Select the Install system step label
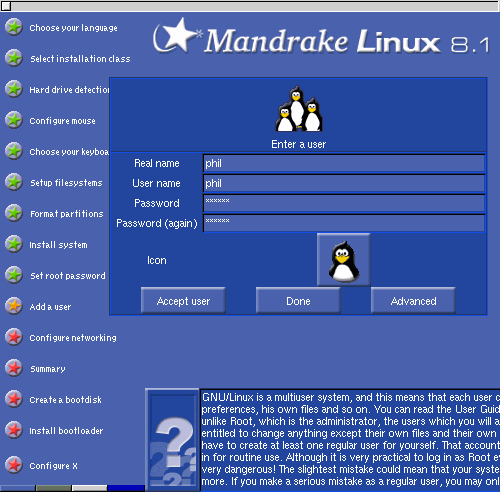 (58, 245)
